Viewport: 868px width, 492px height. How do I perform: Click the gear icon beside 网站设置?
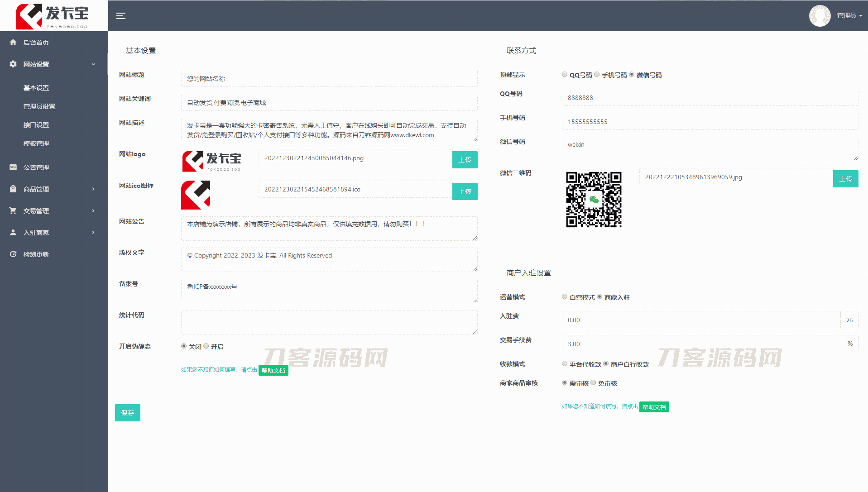coord(13,64)
